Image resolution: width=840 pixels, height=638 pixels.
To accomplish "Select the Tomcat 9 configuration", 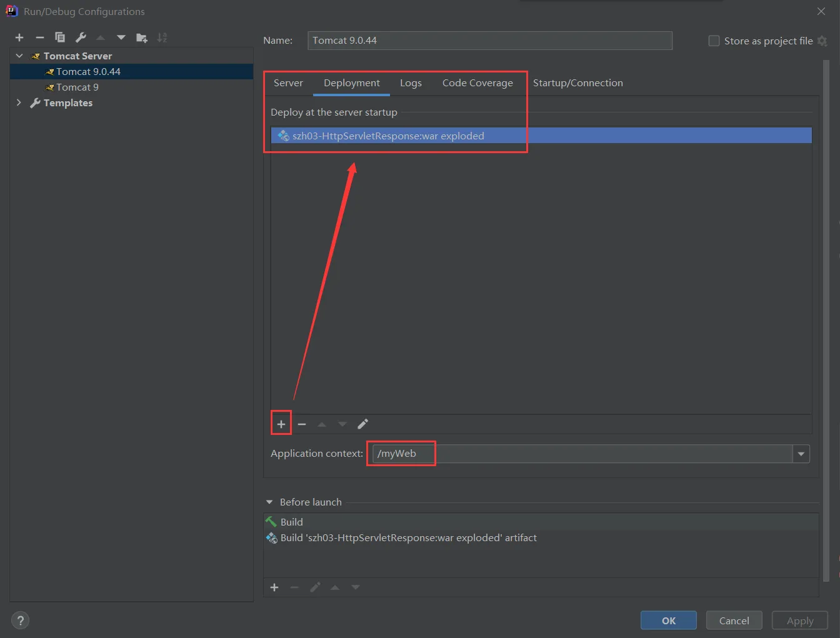I will click(x=132, y=87).
